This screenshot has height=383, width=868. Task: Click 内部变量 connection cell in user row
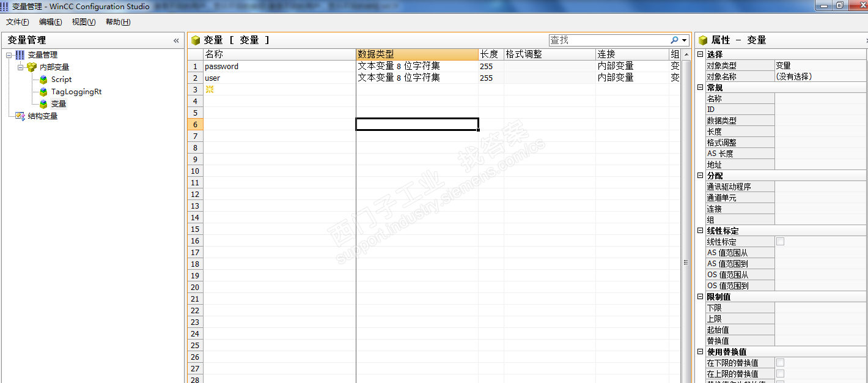point(632,78)
